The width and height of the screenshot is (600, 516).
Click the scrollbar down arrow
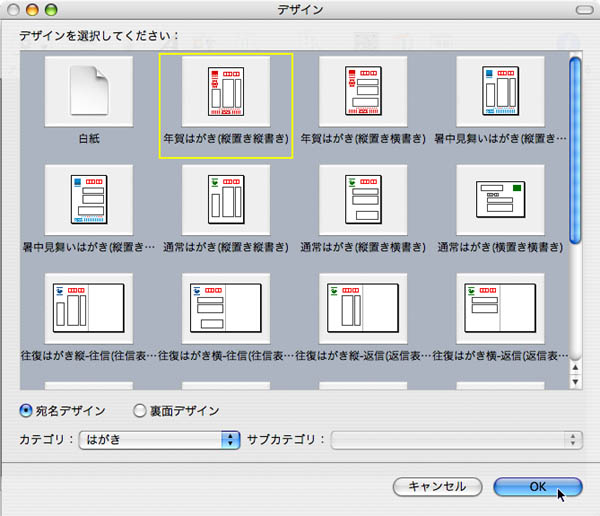(x=575, y=381)
